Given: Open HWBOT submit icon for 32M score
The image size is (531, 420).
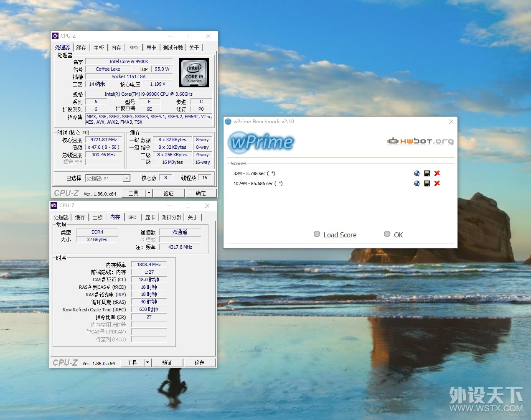Looking at the screenshot, I should tap(417, 173).
